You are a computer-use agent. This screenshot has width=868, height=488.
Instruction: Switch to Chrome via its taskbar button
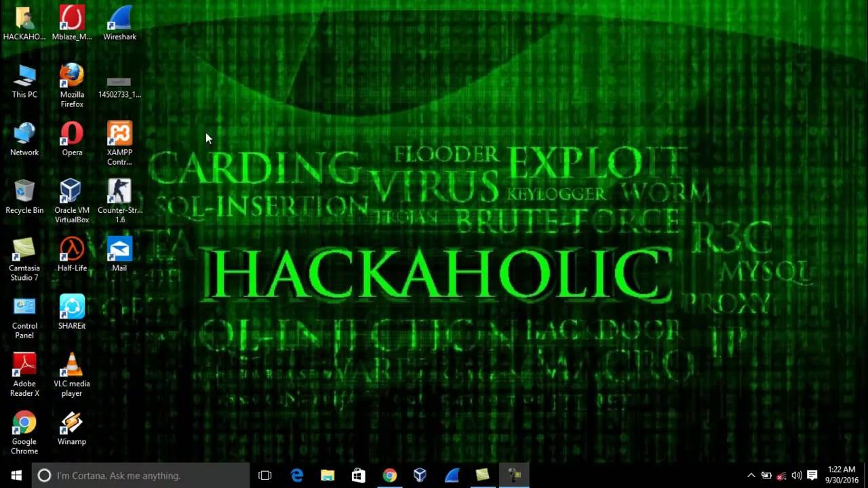pyautogui.click(x=390, y=475)
